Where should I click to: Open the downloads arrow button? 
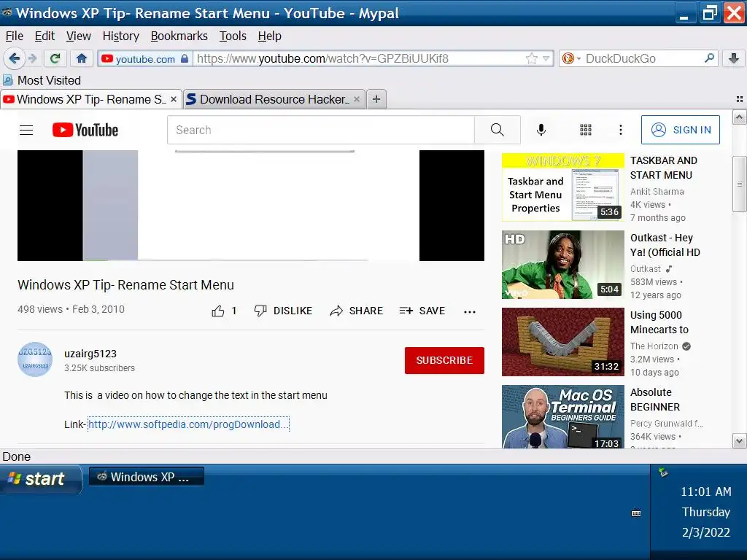[x=734, y=58]
